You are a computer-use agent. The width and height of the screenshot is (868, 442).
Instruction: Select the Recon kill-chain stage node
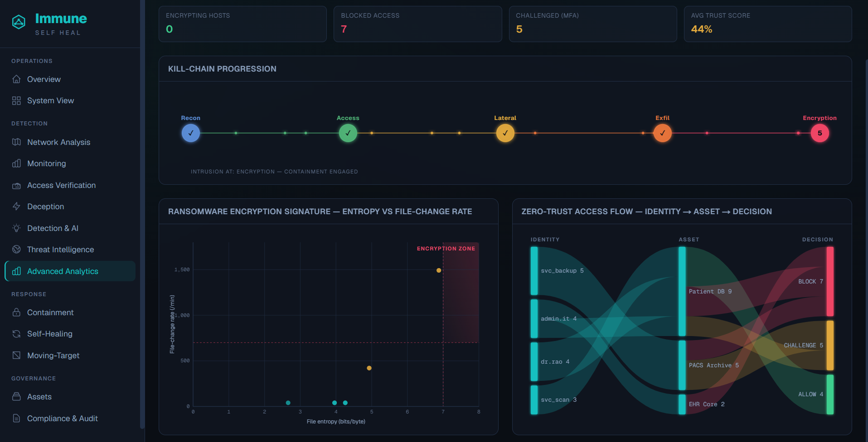(x=191, y=133)
